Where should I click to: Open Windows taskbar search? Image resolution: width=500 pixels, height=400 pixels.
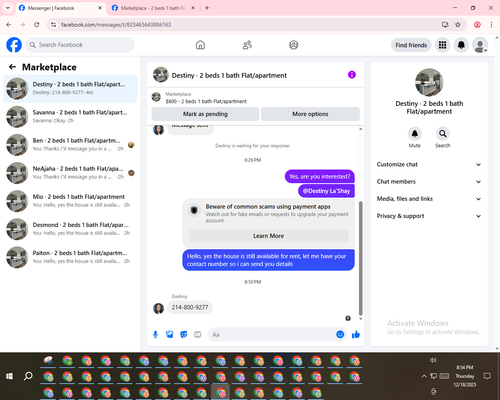click(28, 376)
